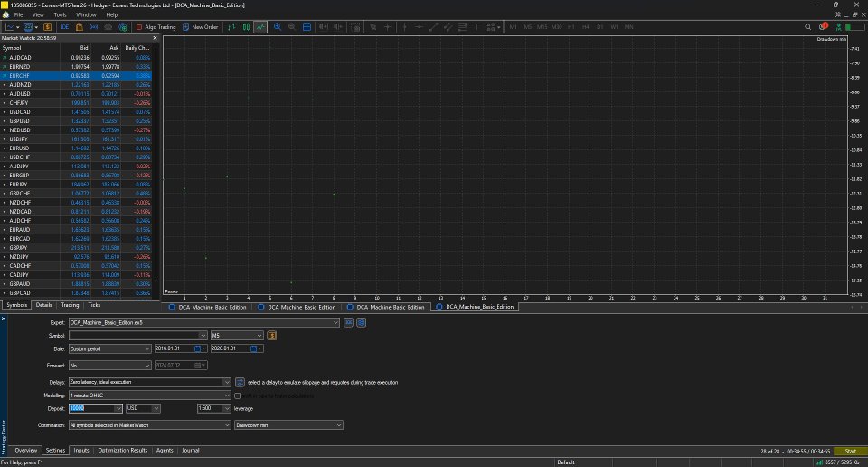Open the Drawdown min criterion dropdown
This screenshot has height=467, width=868.
point(288,424)
